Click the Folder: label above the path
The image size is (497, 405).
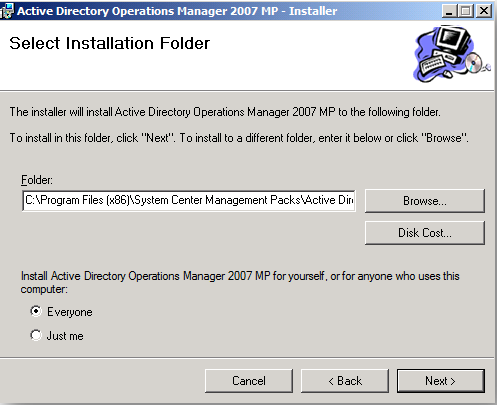(x=37, y=180)
